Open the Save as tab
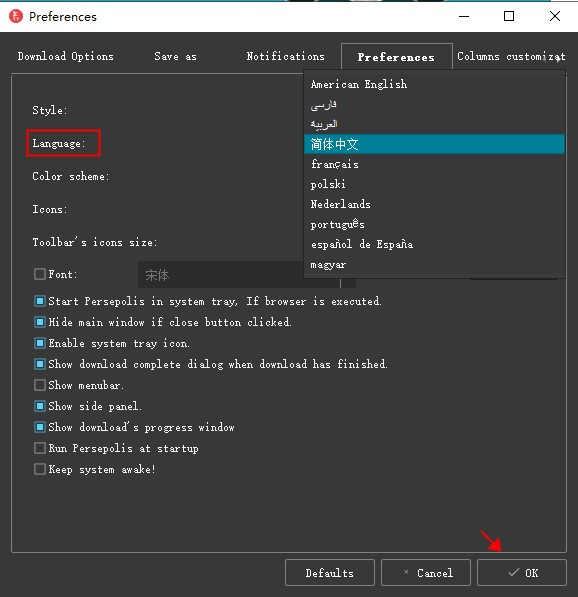Image resolution: width=578 pixels, height=597 pixels. tap(176, 56)
